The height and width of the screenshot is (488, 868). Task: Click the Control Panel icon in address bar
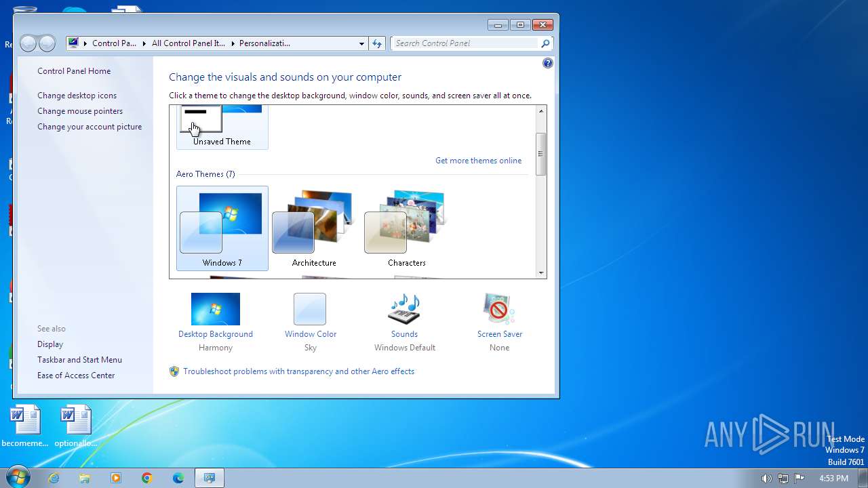[73, 43]
